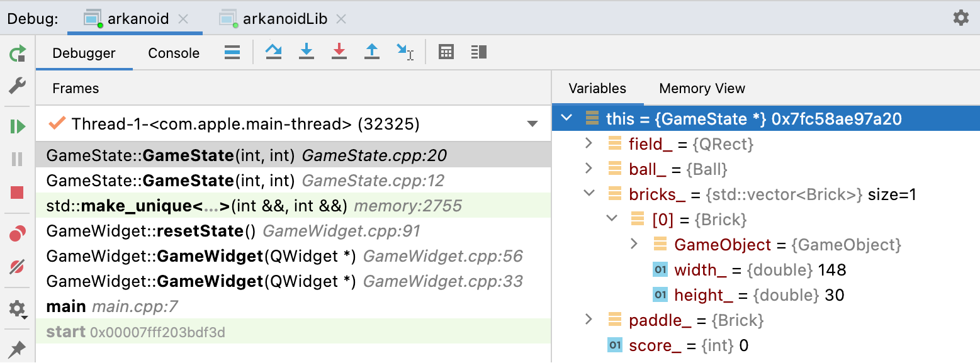This screenshot has width=980, height=363.
Task: Open the Evaluate Expression calculator
Action: (x=446, y=52)
